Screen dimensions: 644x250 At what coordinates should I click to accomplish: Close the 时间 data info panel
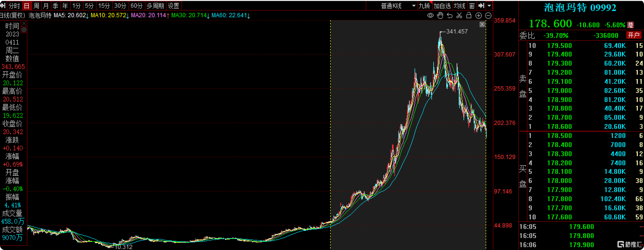[x=24, y=23]
